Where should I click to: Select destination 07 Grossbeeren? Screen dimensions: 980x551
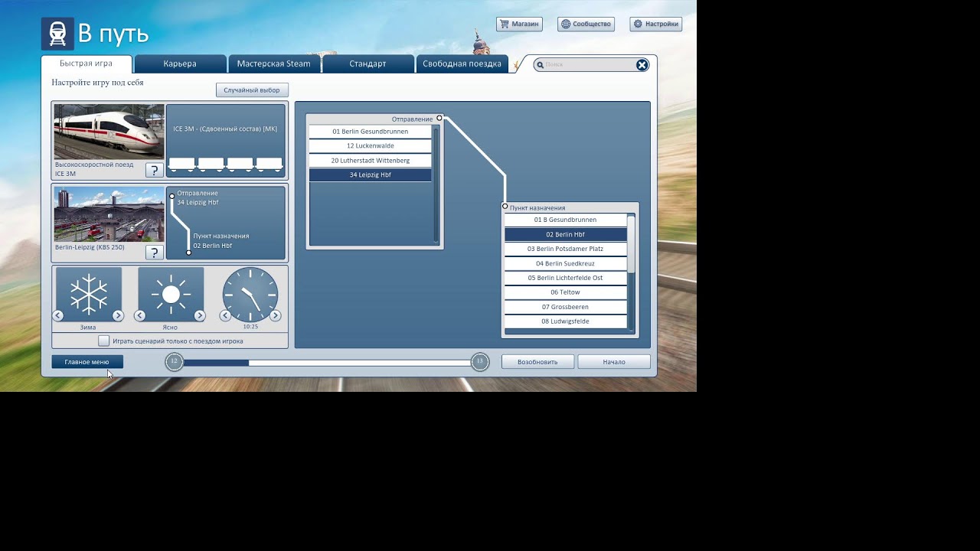[x=566, y=307]
